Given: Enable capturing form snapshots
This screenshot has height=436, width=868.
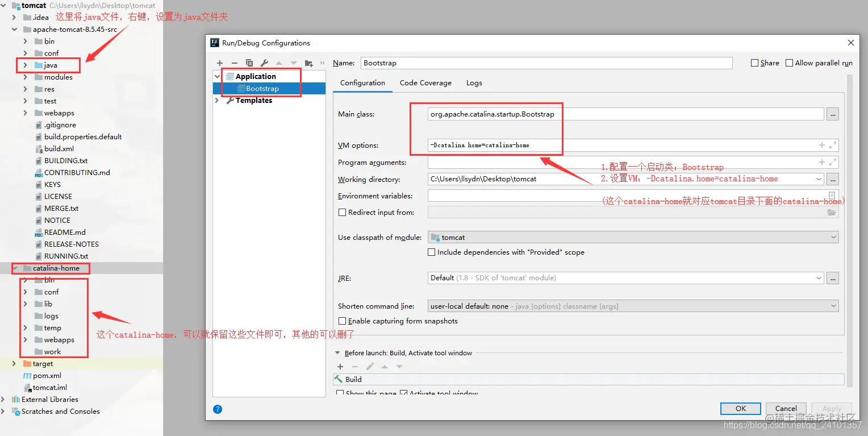Looking at the screenshot, I should tap(342, 321).
